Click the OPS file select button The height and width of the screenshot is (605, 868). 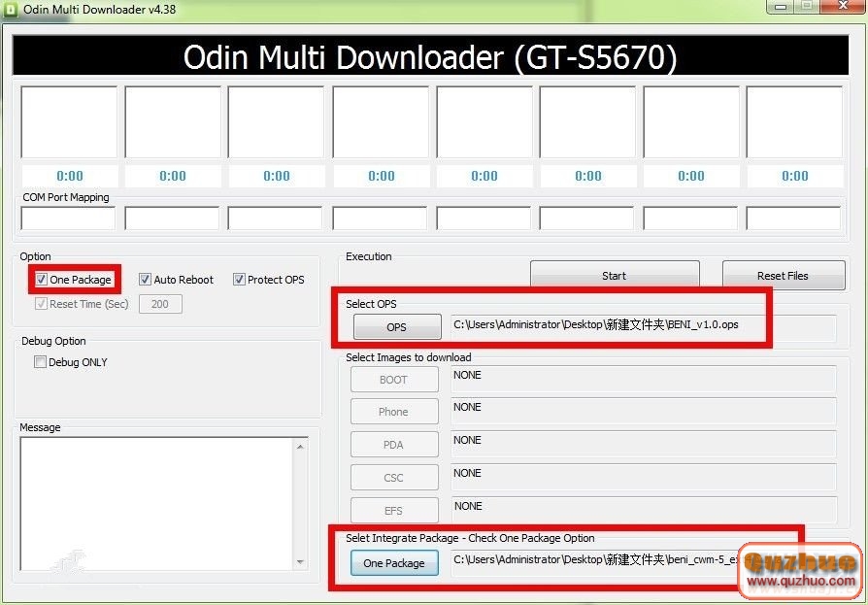click(x=397, y=326)
